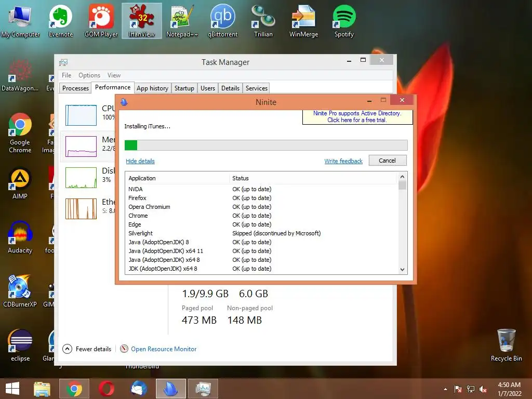Open the network tray icon
Screen dimensions: 532x399
point(471,389)
